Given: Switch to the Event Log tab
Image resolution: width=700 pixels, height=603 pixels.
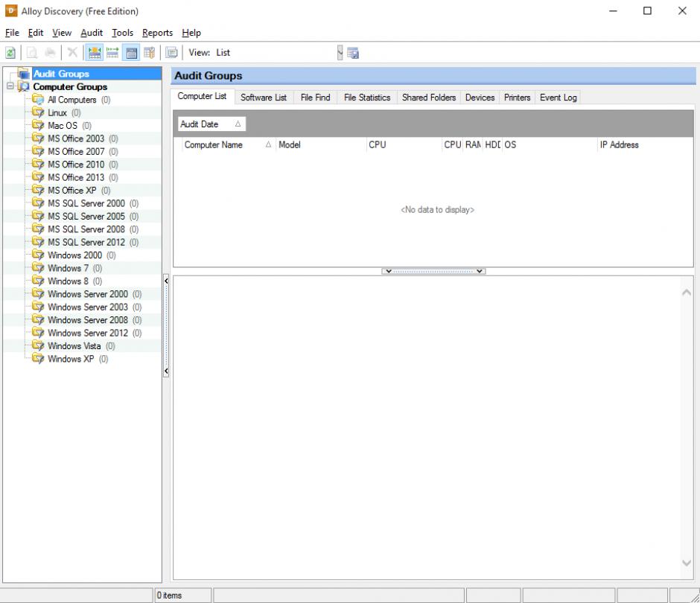Looking at the screenshot, I should 558,98.
